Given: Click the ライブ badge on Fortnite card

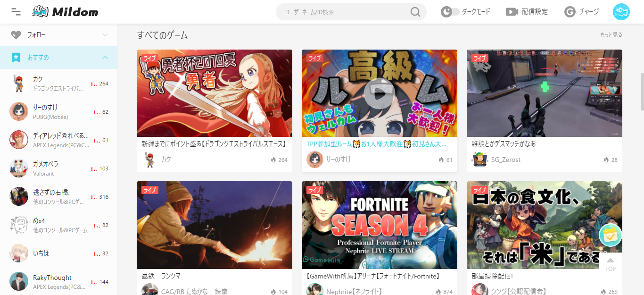Looking at the screenshot, I should (314, 190).
